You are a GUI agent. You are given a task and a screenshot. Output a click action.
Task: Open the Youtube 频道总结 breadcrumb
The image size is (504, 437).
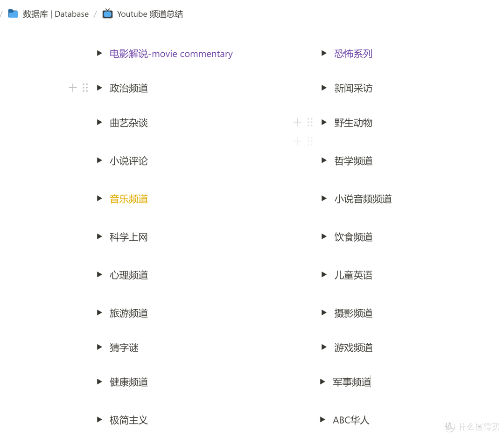150,14
